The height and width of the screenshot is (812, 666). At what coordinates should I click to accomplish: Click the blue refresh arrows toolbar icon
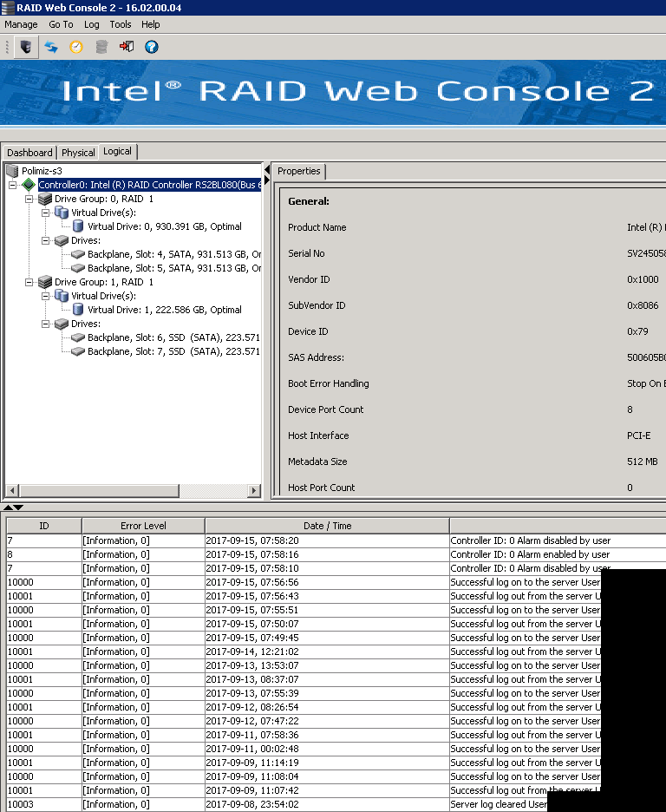51,47
